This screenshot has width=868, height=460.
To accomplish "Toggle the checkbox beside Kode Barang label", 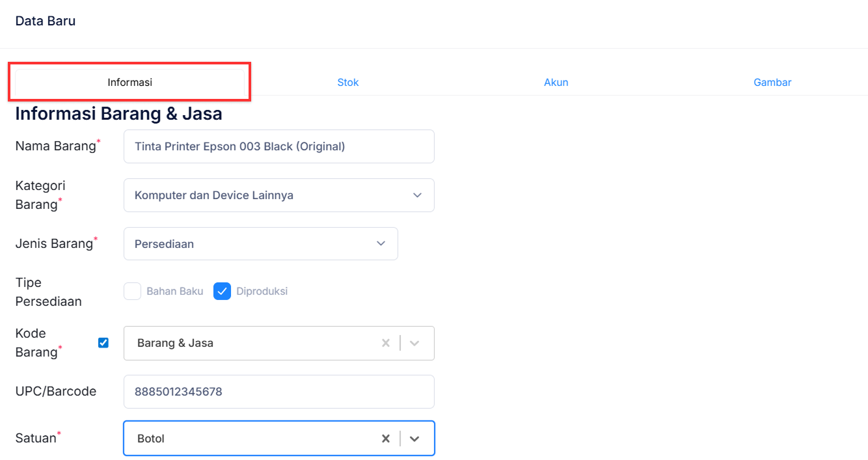I will click(103, 343).
